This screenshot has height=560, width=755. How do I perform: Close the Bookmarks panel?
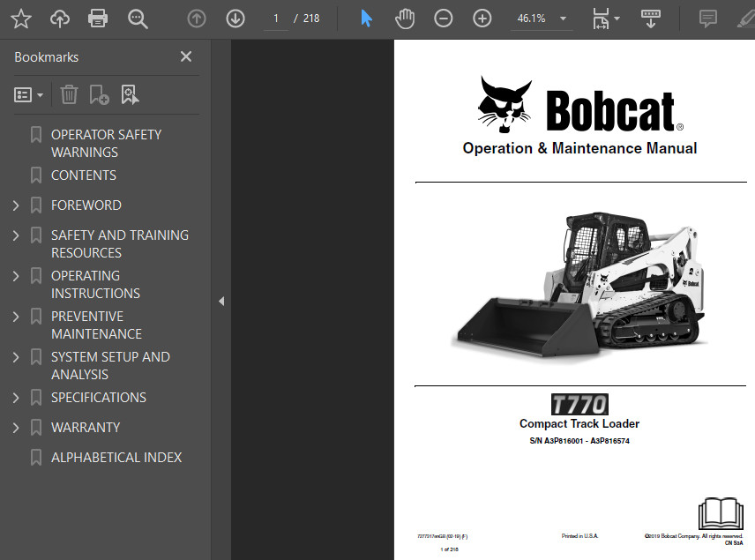(x=186, y=56)
